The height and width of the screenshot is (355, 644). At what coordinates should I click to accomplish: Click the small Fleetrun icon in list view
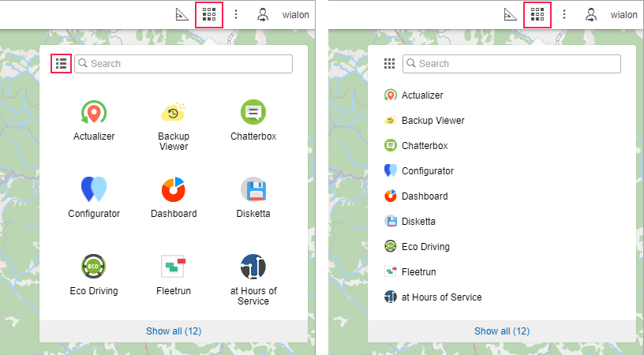391,271
